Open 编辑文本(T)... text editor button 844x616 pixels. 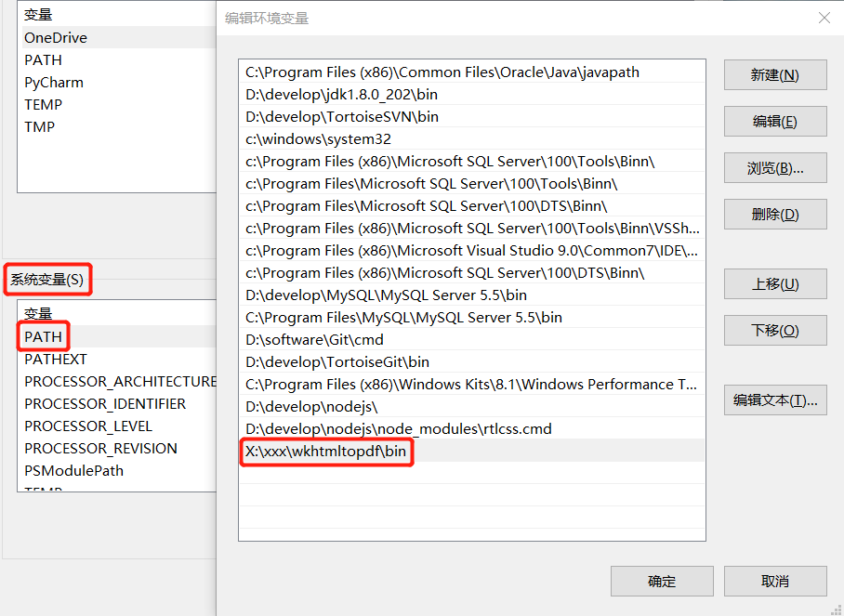[x=775, y=400]
